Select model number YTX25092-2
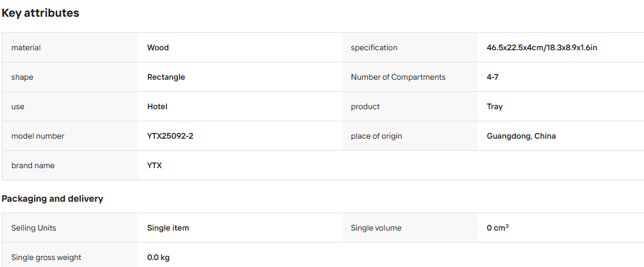This screenshot has width=644, height=267. 170,136
